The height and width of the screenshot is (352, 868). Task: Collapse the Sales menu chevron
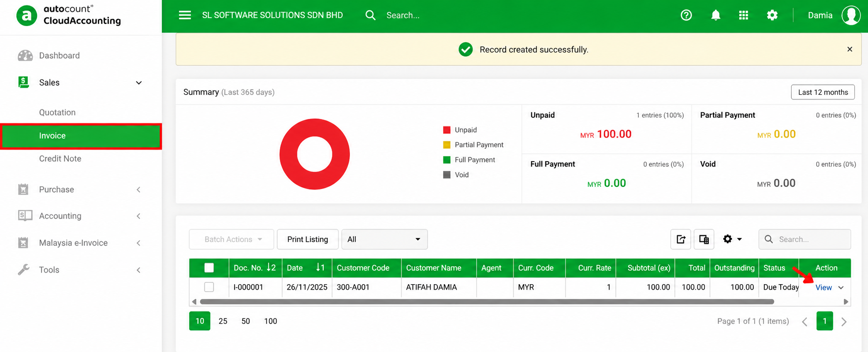138,83
